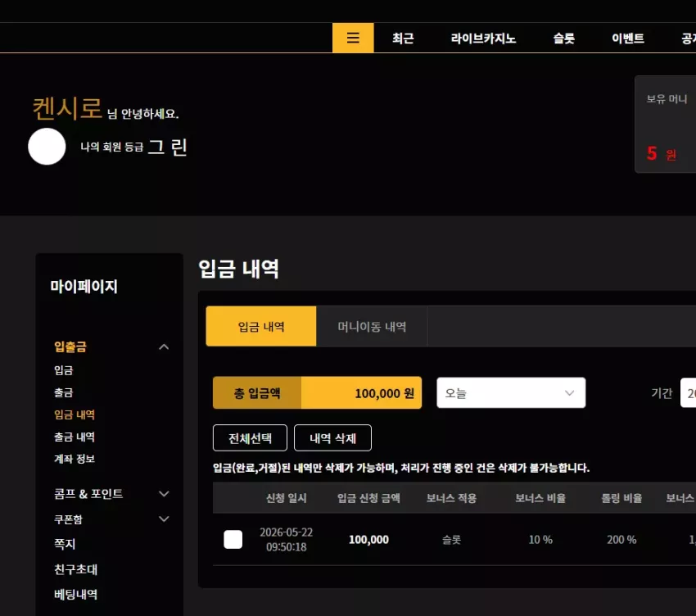Select 입금 내역 in the sidebar
696x616 pixels.
[x=75, y=414]
